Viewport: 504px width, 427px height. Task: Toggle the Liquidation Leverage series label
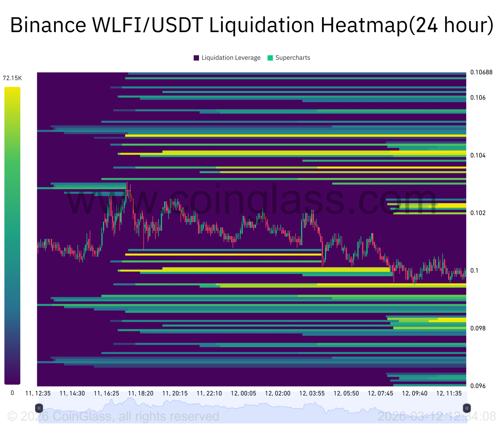click(x=231, y=58)
